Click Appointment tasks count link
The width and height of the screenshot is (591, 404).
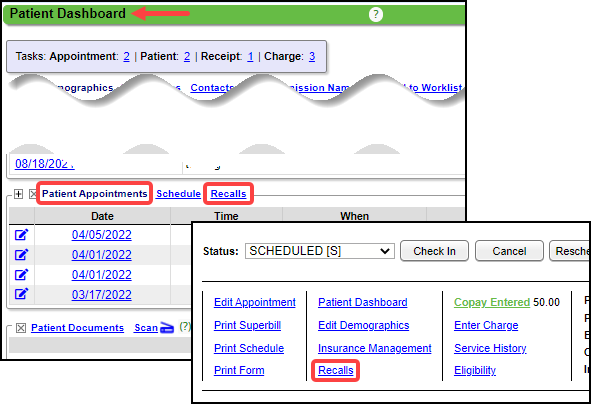coord(126,57)
